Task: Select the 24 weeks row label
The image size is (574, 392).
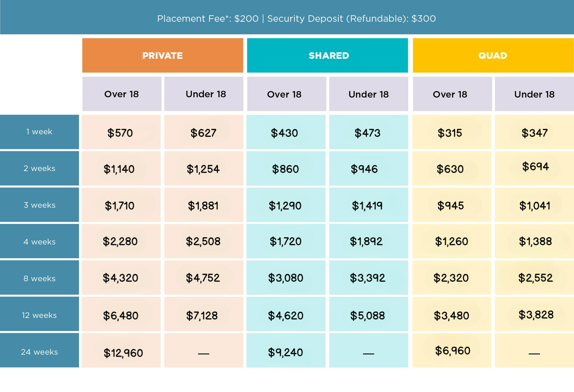Action: tap(39, 352)
